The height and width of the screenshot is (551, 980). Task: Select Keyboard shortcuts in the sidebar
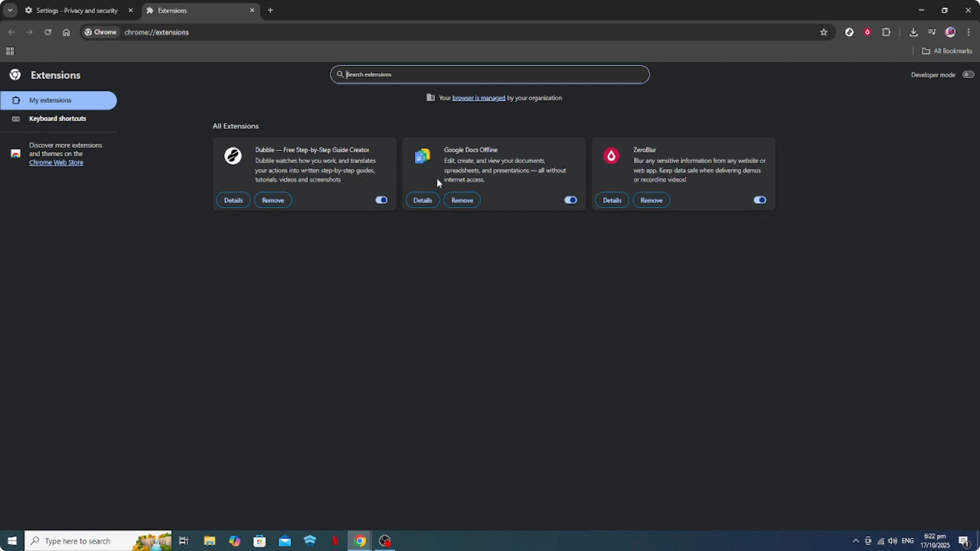coord(58,119)
